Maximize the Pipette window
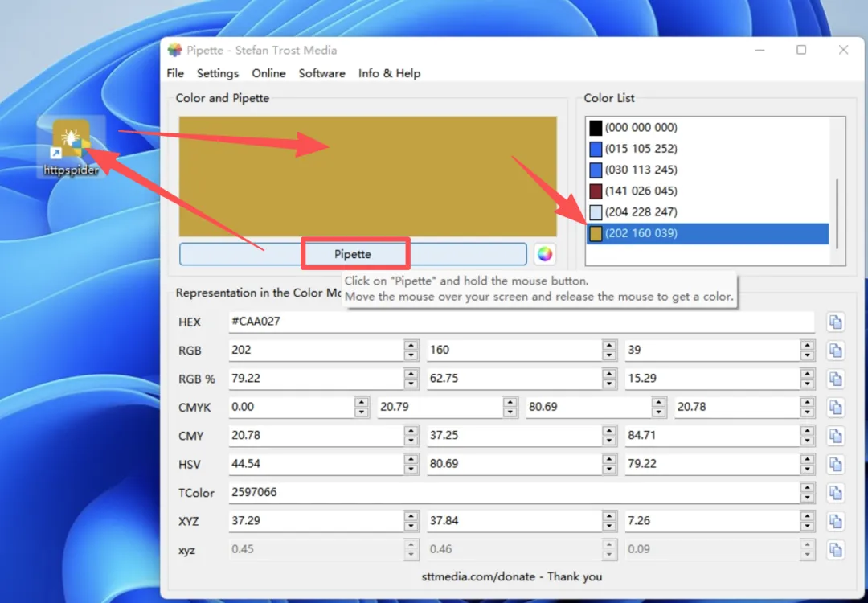Viewport: 868px width, 603px height. (801, 50)
